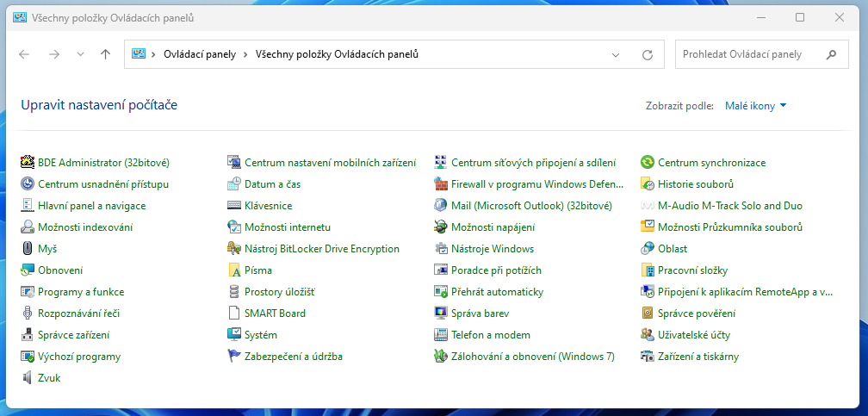This screenshot has height=416, width=868.
Task: Open the Správa barev monitor icon
Action: [x=441, y=314]
